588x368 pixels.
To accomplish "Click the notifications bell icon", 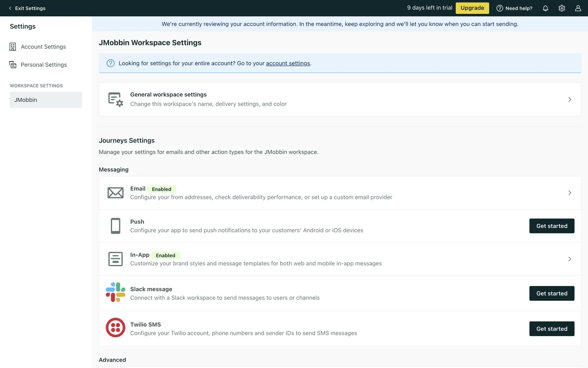I will tap(545, 8).
